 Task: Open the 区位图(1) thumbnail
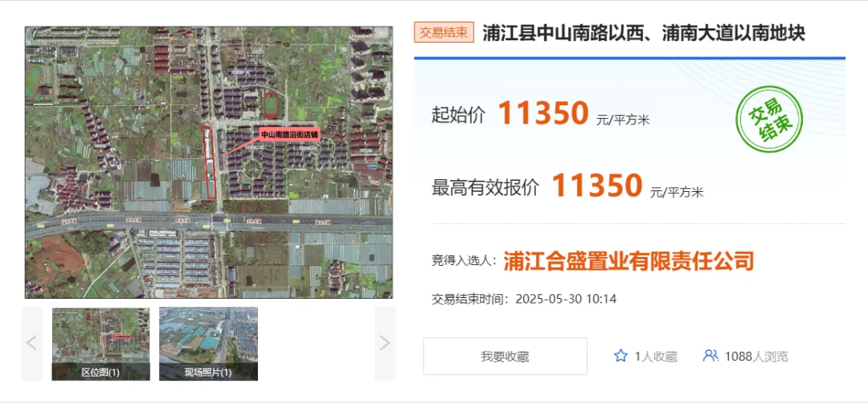[100, 344]
